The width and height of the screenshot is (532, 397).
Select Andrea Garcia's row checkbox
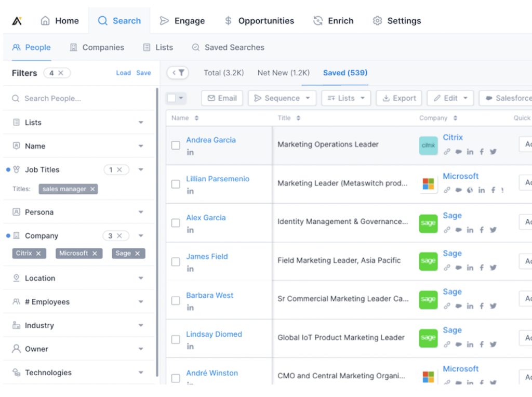click(x=176, y=145)
